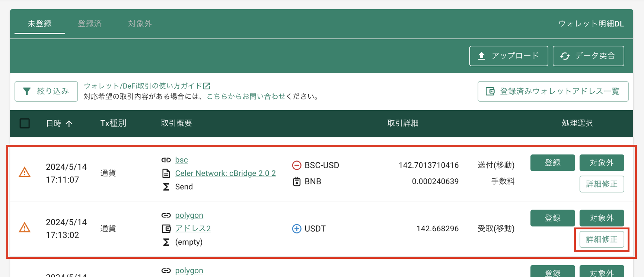Screen dimensions: 644x277
Task: Click 対象外 on the 17:11:07 row
Action: click(x=602, y=163)
